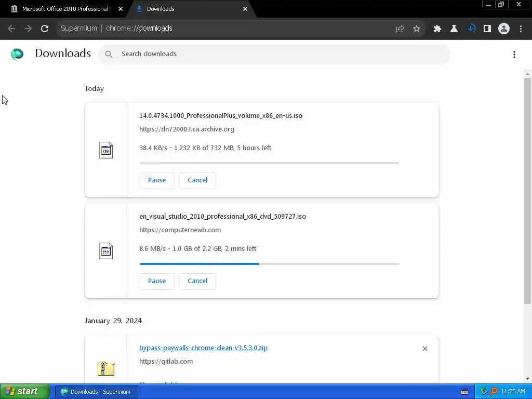Click the gitlab.com source URL
This screenshot has height=399, width=532.
pyautogui.click(x=166, y=361)
